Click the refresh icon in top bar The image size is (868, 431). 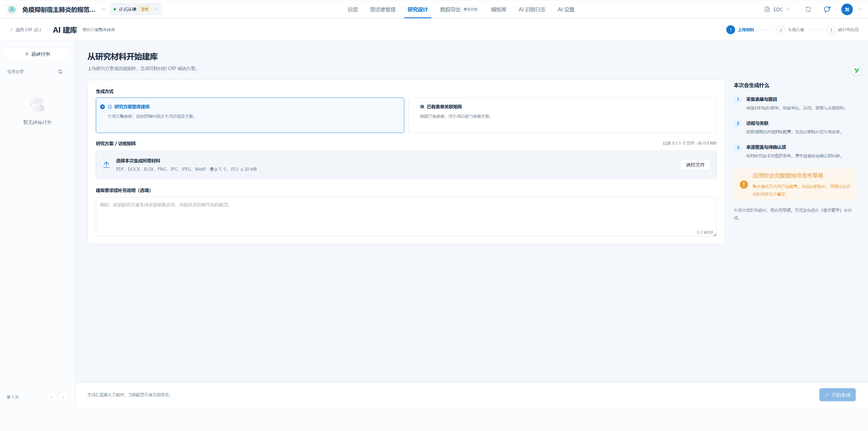coord(808,9)
